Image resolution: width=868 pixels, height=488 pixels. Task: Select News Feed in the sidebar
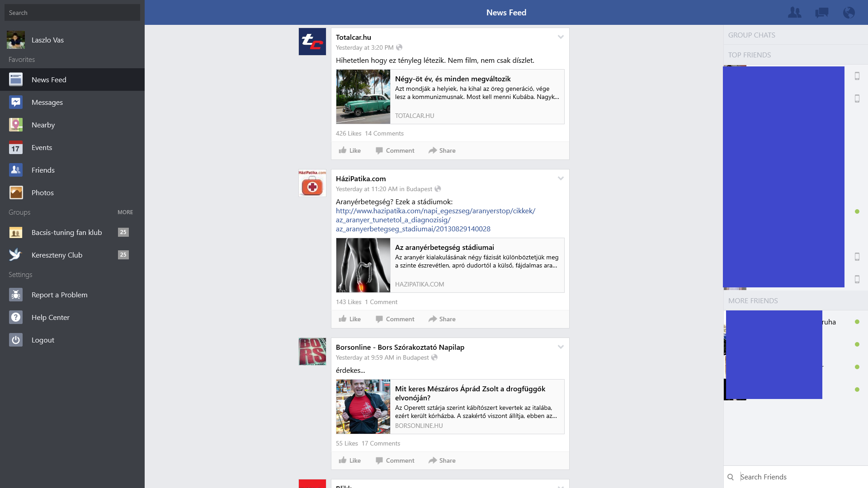click(x=72, y=80)
